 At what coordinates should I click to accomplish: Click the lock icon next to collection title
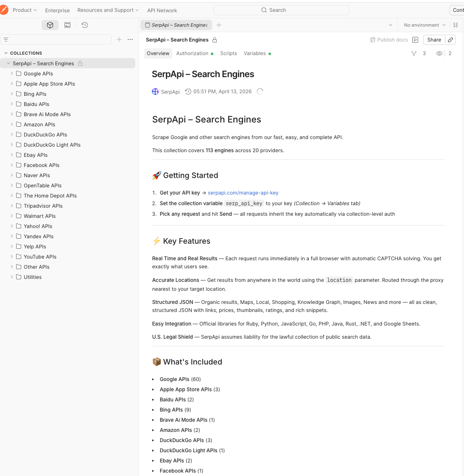pyautogui.click(x=215, y=40)
